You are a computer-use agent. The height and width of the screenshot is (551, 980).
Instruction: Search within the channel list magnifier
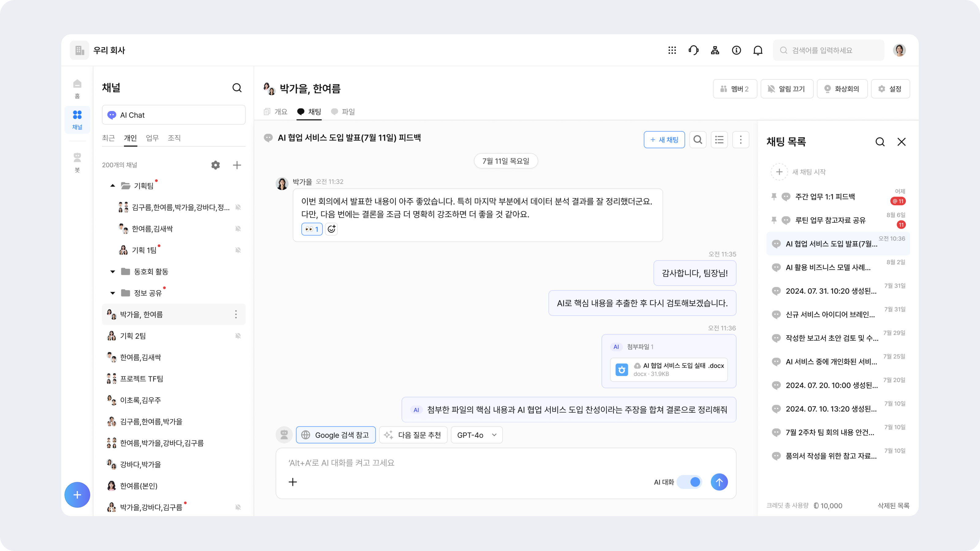[x=237, y=88]
